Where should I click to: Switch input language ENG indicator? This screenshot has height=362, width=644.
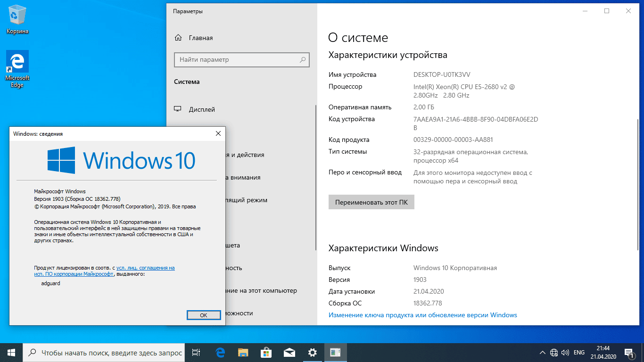click(579, 352)
